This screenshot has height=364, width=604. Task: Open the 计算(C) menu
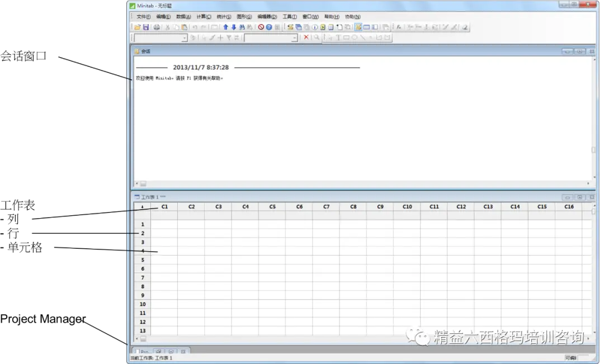coord(204,17)
